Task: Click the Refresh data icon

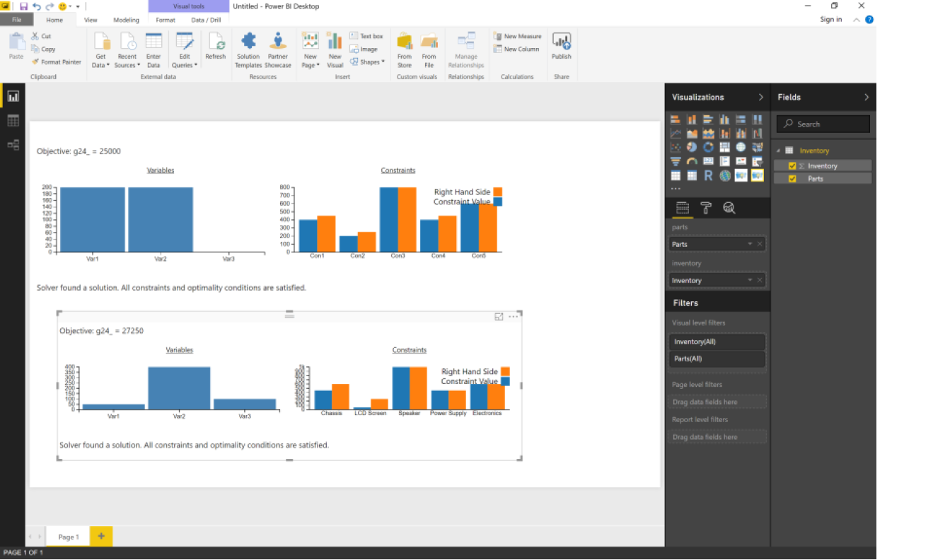Action: click(215, 47)
